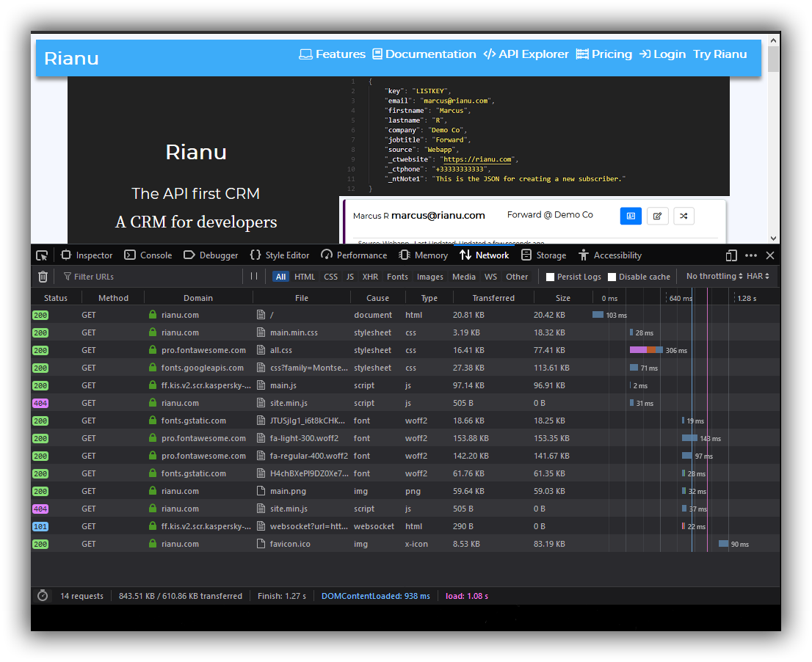The image size is (812, 662).
Task: Open Features link in Rianu navbar
Action: click(x=333, y=54)
